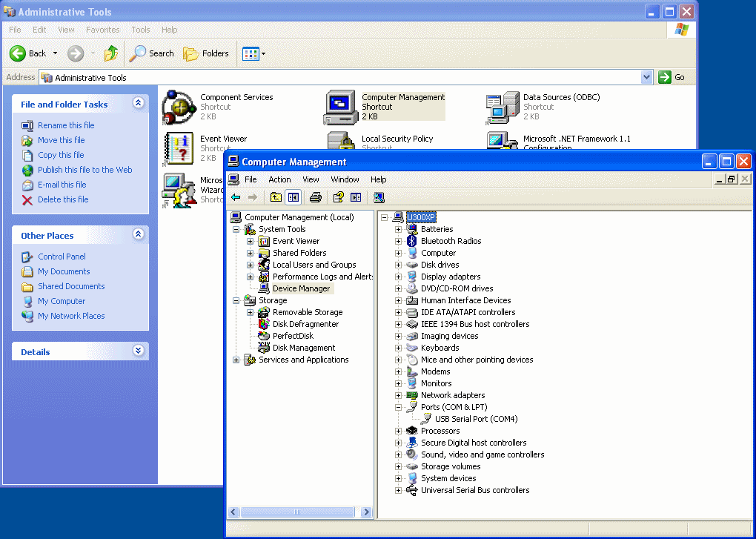Click the Local Users and Groups icon

(x=264, y=265)
